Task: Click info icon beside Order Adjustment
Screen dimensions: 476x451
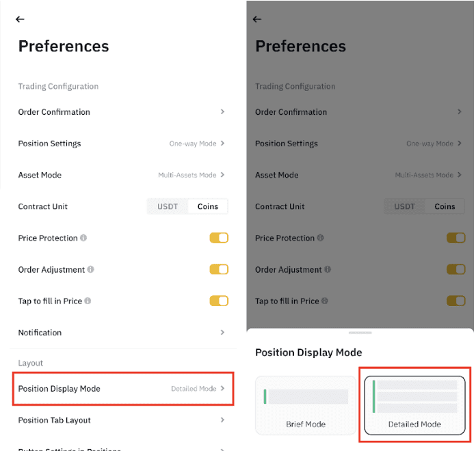Action: (91, 270)
